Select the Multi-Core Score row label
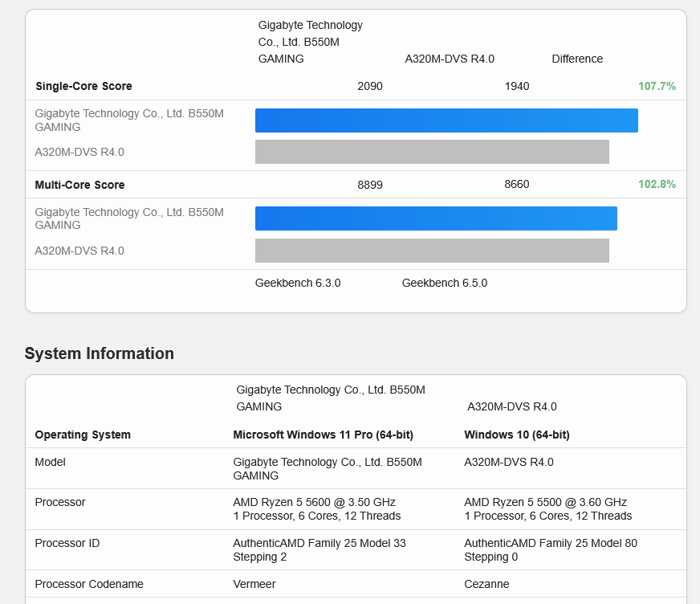 tap(79, 185)
